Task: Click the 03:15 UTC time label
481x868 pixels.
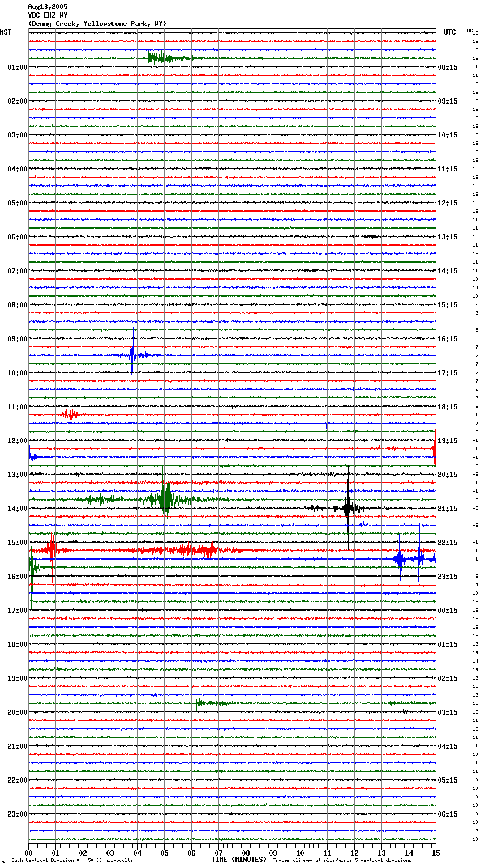Action: click(448, 712)
